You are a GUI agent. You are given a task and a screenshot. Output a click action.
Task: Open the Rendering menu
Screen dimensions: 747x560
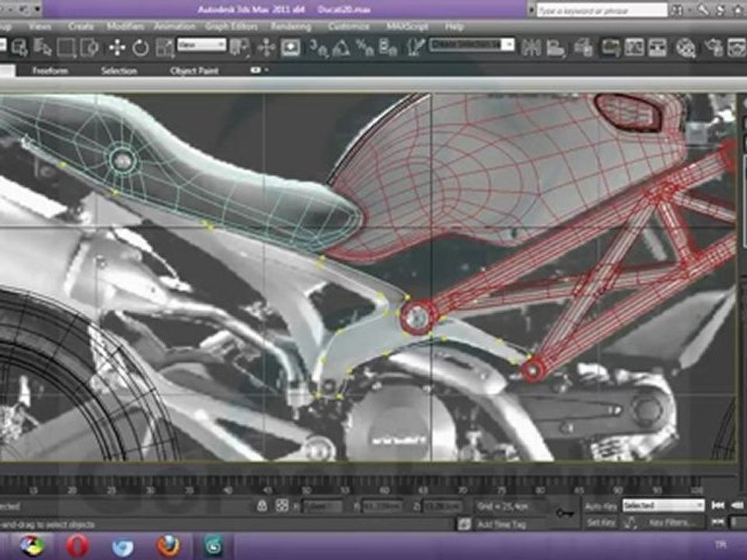(x=290, y=26)
